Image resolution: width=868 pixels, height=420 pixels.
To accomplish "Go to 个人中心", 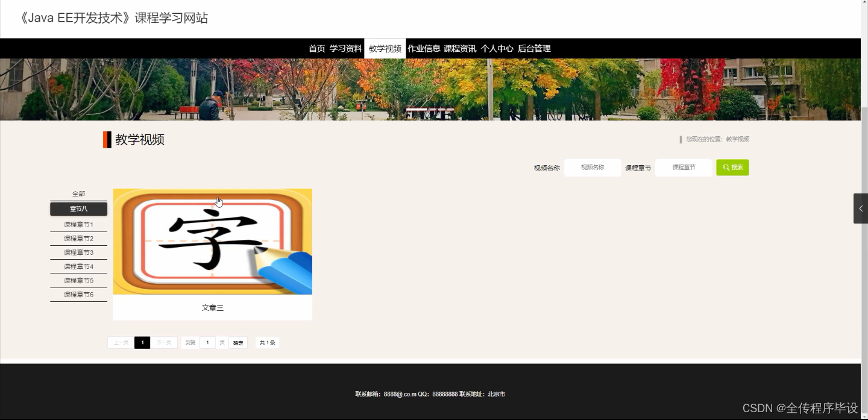I will 497,48.
